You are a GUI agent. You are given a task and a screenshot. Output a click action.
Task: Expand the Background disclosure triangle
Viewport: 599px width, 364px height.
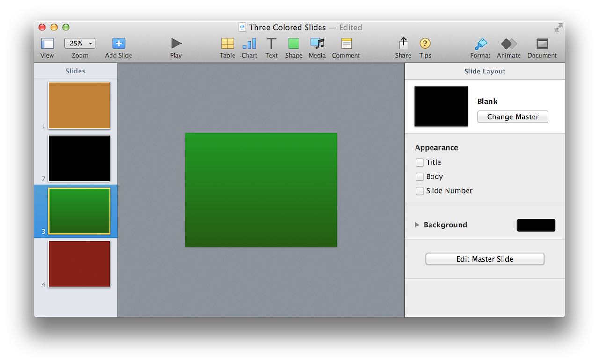[x=417, y=225]
